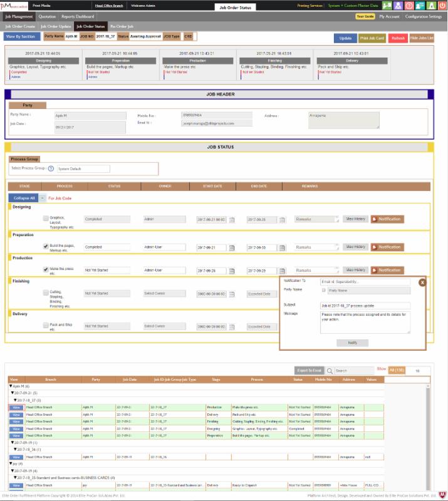The height and width of the screenshot is (501, 448).
Task: Open calendar for Delivery start date
Action: 232,327
